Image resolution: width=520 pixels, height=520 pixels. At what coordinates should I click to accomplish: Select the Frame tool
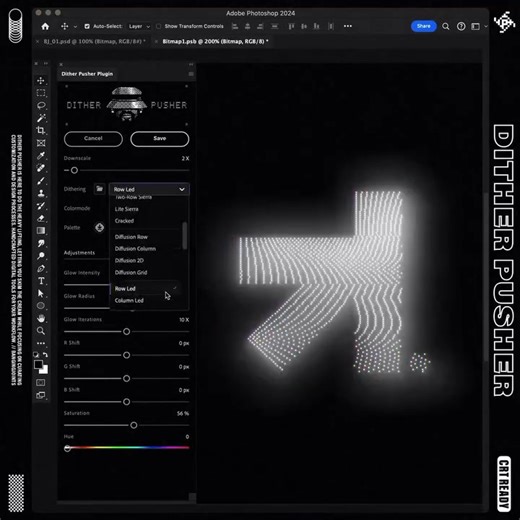[41, 143]
